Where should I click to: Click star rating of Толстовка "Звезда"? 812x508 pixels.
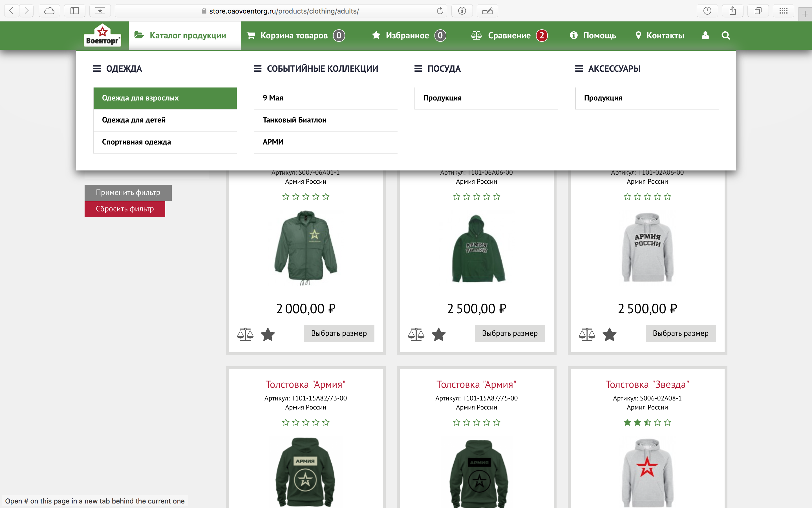click(647, 423)
